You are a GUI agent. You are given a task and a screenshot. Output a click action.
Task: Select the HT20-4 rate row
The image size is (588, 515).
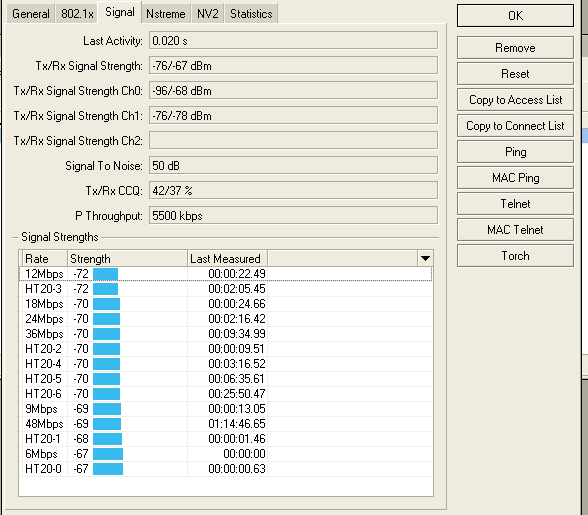pyautogui.click(x=226, y=364)
